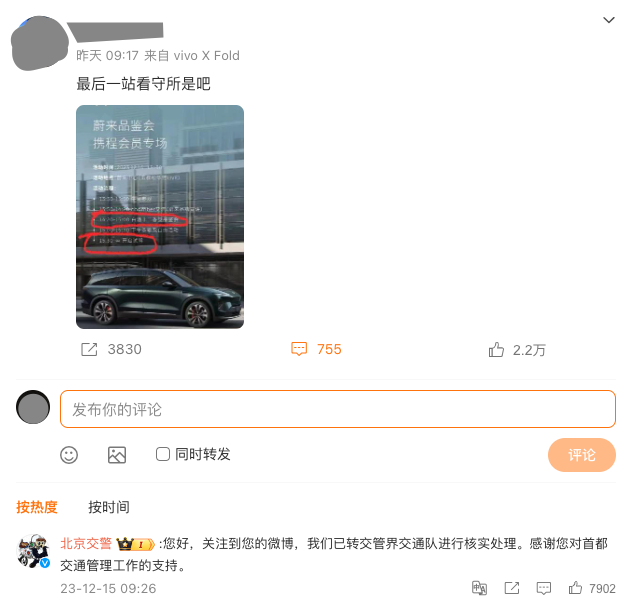Click the post author's blurred avatar

(39, 43)
